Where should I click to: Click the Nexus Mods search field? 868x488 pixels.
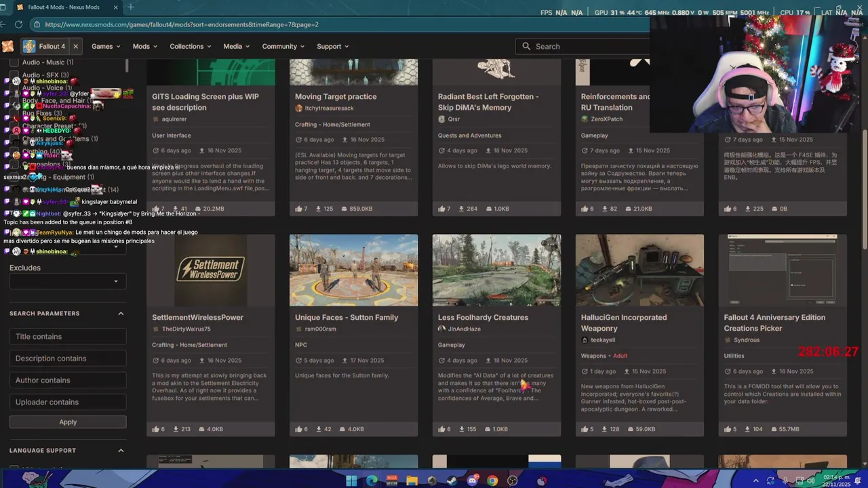click(583, 46)
